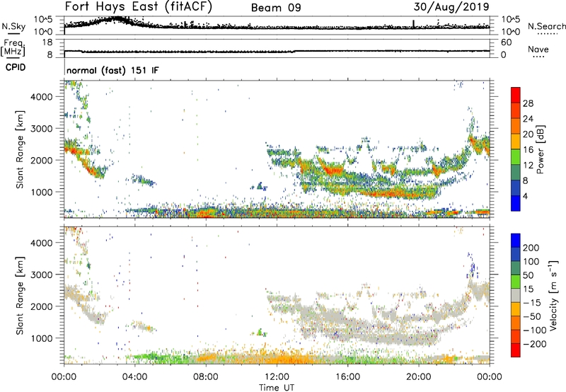
Task: Click the red bottom of velocity colorbar
Action: [516, 350]
